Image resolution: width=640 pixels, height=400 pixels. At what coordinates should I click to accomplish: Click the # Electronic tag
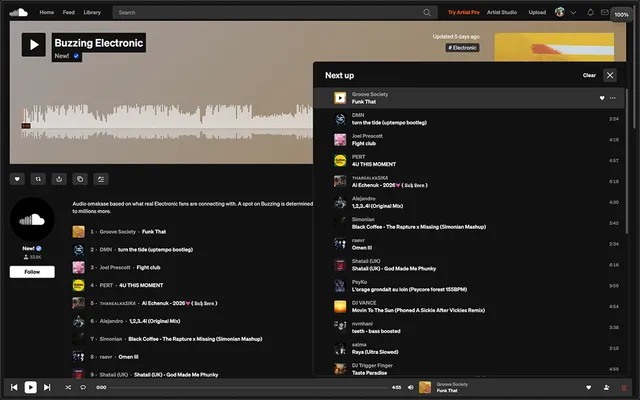[462, 48]
